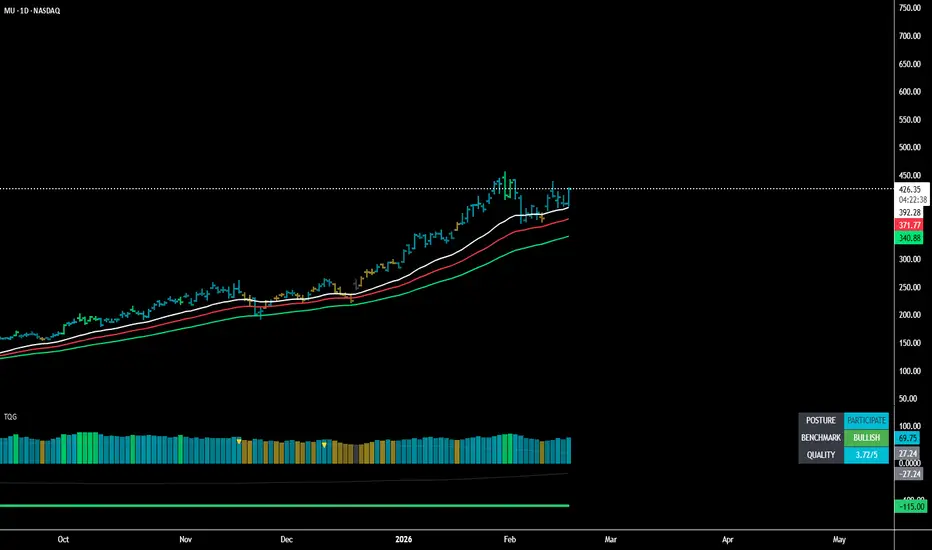
Task: Click the 550.00 price scale label
Action: point(909,120)
